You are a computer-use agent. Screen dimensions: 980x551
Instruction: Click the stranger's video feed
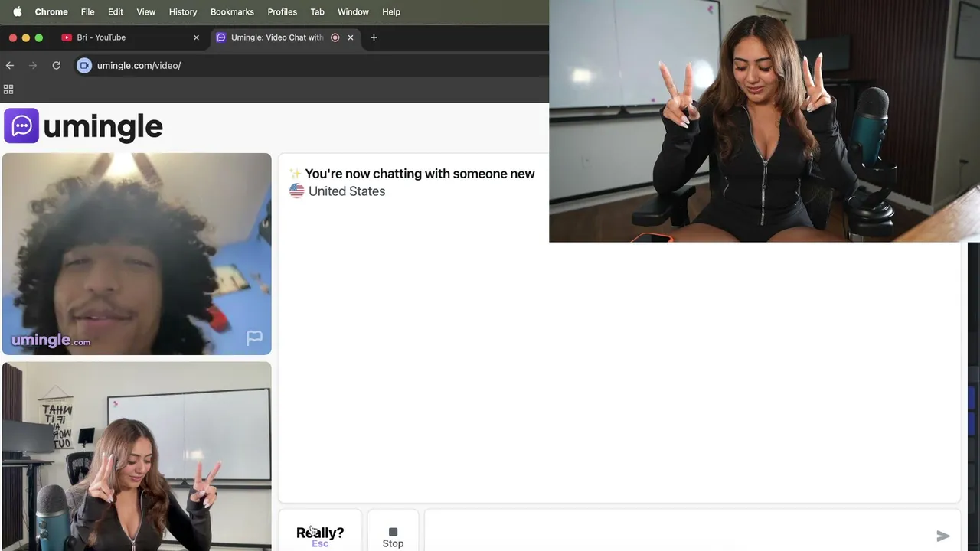tap(136, 254)
